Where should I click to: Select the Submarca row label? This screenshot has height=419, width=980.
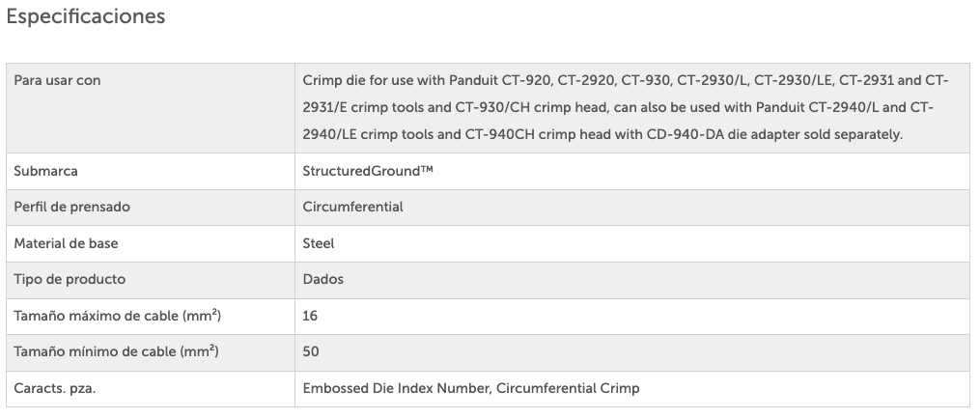click(45, 171)
